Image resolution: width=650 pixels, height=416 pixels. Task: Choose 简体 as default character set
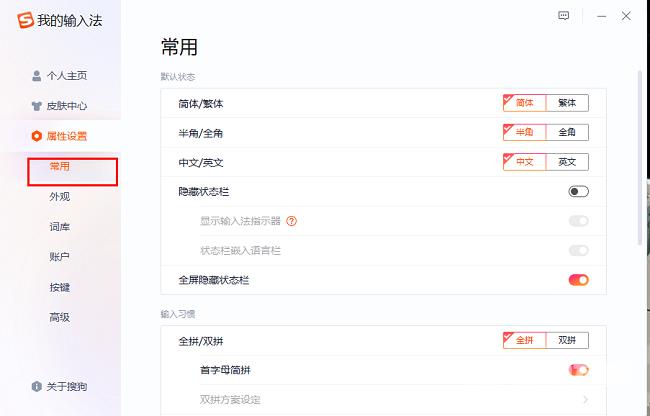pos(524,103)
